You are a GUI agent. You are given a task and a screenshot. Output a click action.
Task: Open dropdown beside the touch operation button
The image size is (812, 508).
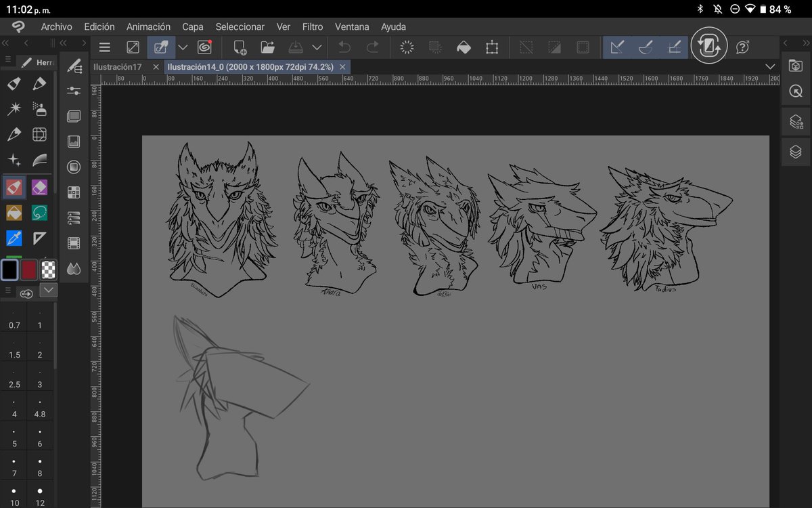[x=182, y=47]
